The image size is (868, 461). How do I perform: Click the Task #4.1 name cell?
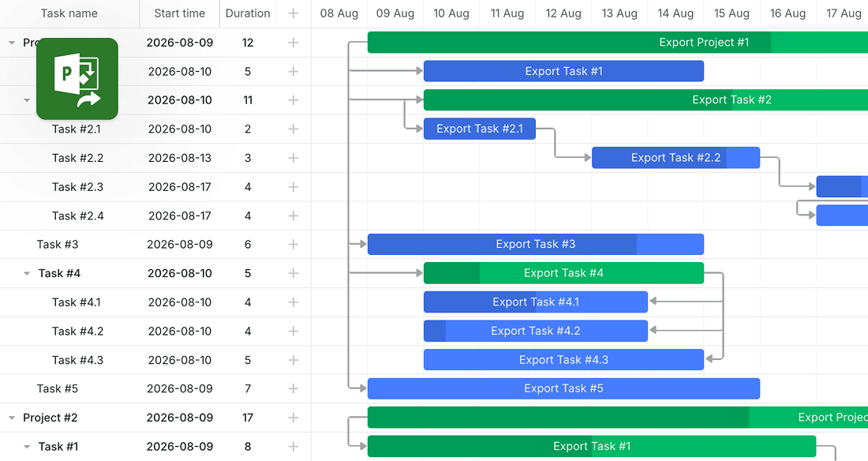tap(77, 302)
